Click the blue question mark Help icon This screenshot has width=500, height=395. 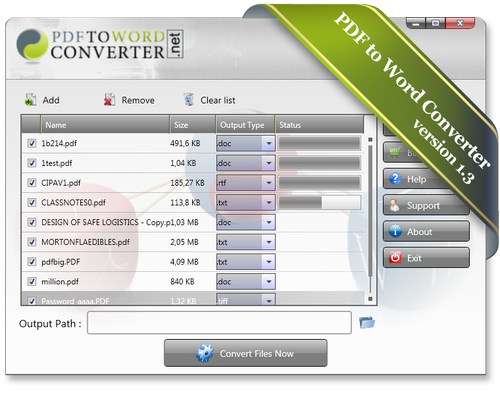tap(395, 179)
